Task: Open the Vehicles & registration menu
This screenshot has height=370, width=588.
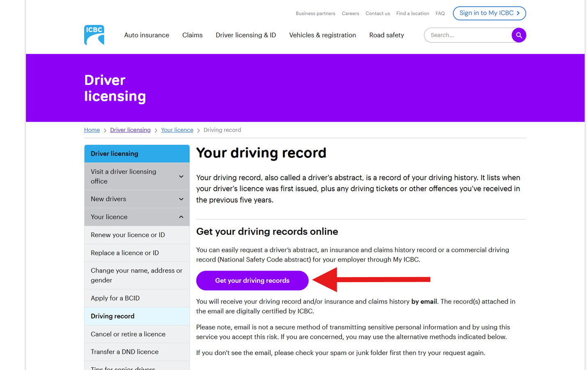Action: coord(322,35)
